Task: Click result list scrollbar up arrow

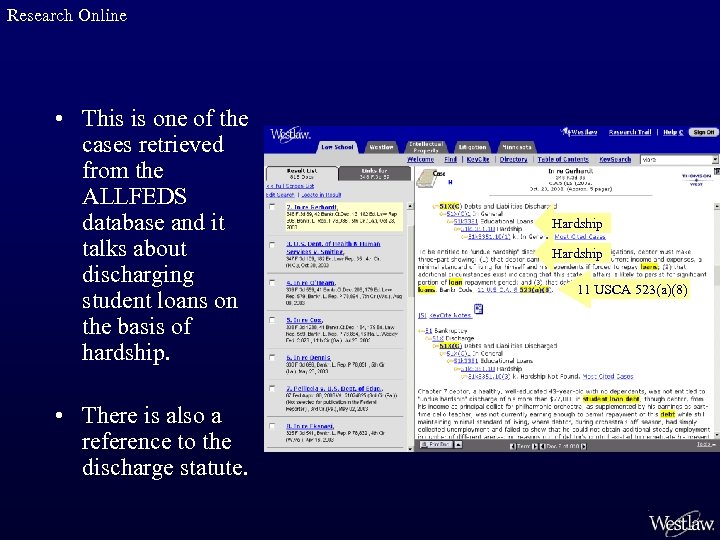Action: (410, 207)
